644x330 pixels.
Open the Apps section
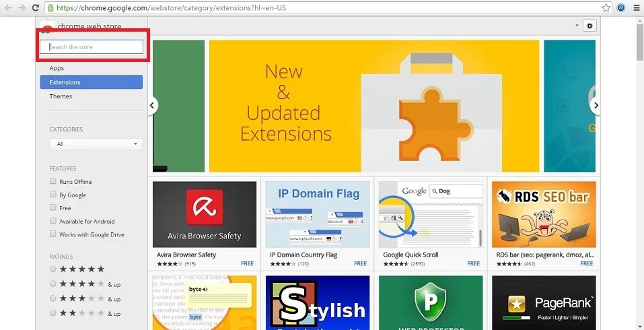pos(57,68)
